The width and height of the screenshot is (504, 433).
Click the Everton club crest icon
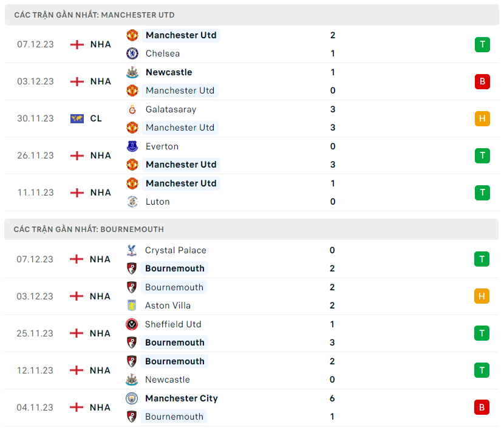132,146
